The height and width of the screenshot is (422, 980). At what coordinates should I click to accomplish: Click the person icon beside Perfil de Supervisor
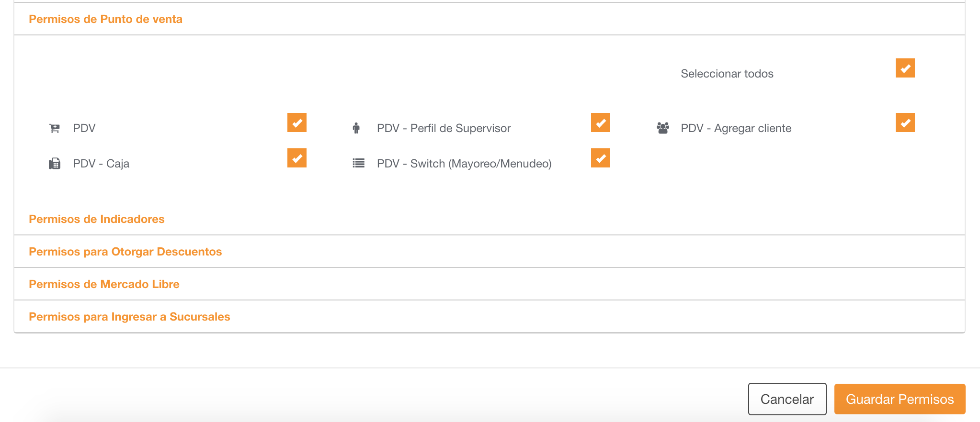[356, 128]
